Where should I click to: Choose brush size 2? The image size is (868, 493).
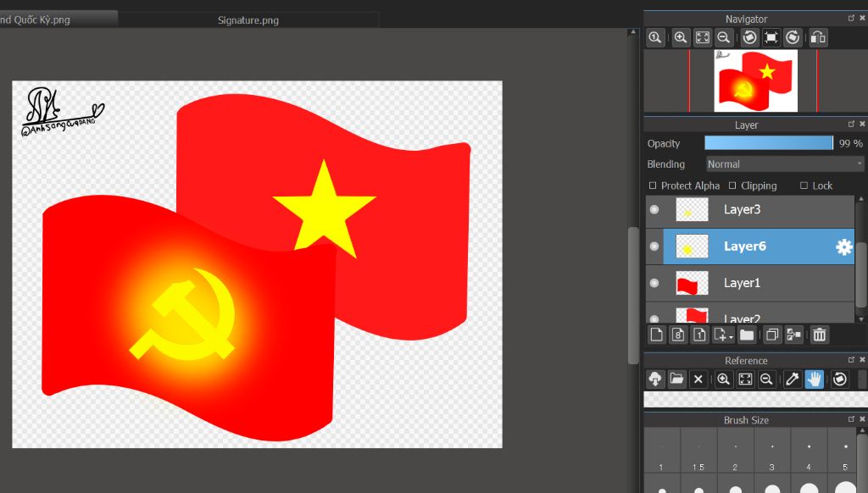tap(735, 451)
